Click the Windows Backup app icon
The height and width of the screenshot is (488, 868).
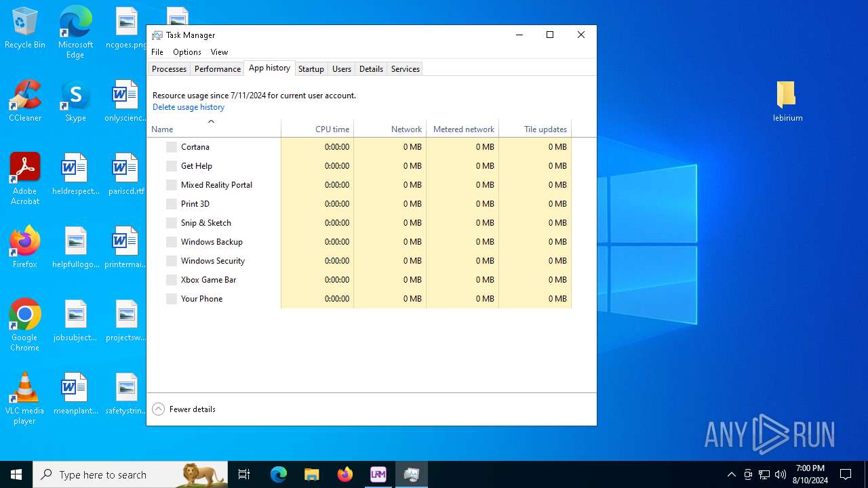[x=172, y=242]
